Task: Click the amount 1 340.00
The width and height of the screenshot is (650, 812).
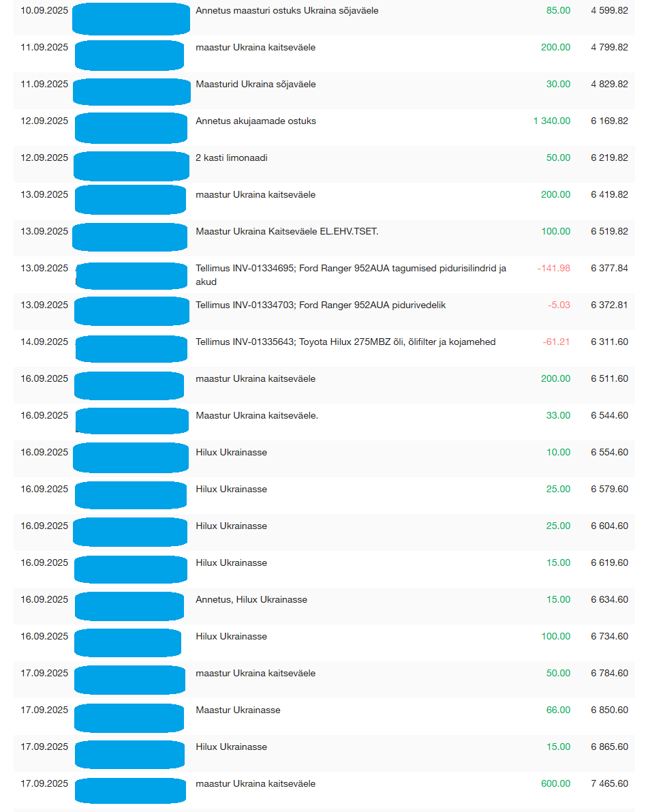Action: (551, 121)
